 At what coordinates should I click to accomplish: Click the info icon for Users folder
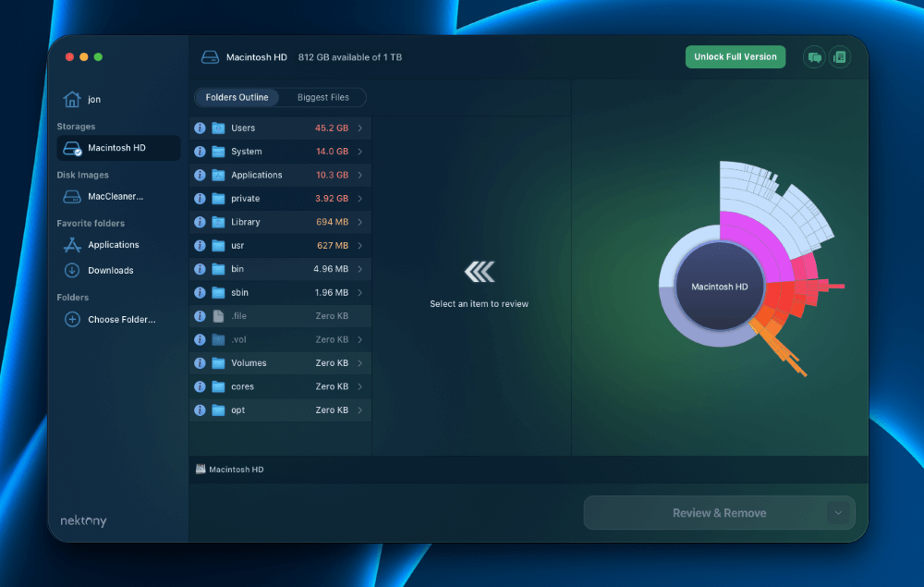[x=200, y=128]
